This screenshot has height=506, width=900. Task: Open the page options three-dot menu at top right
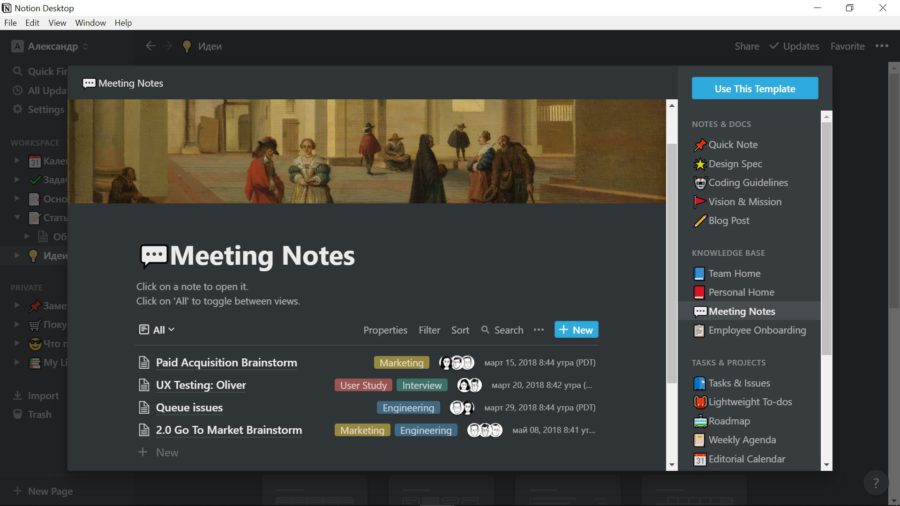(882, 46)
